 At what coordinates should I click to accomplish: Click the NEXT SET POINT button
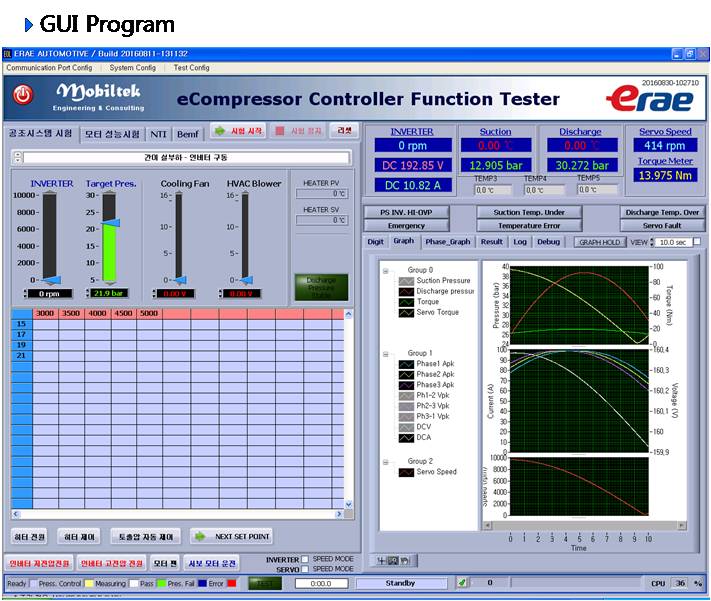click(x=231, y=537)
